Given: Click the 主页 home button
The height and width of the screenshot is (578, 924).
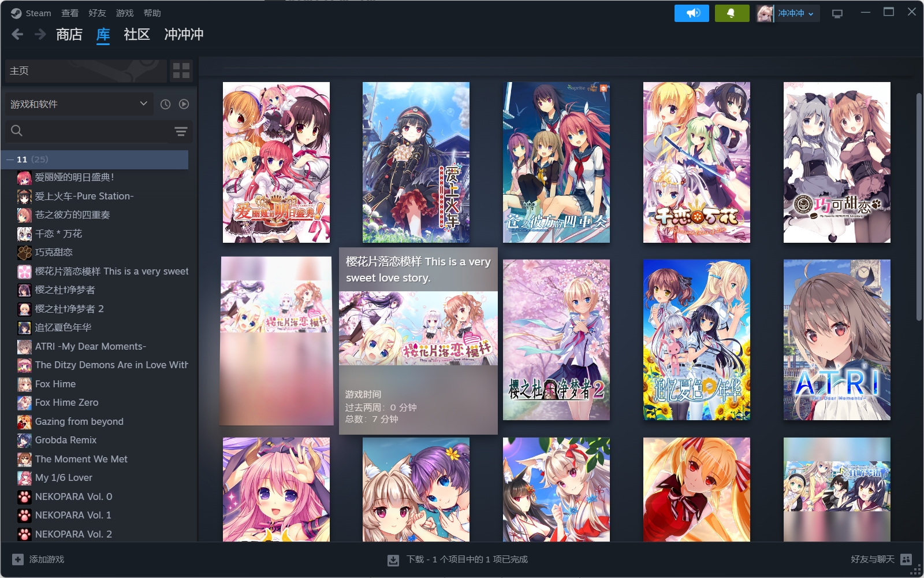Looking at the screenshot, I should 85,71.
